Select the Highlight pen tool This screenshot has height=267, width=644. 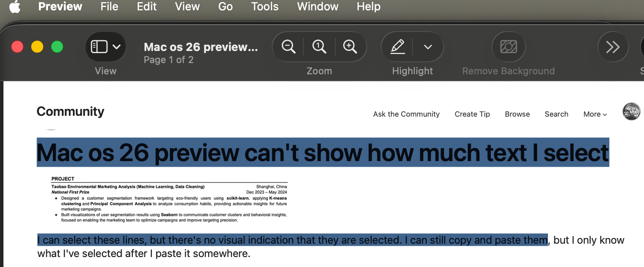[397, 47]
